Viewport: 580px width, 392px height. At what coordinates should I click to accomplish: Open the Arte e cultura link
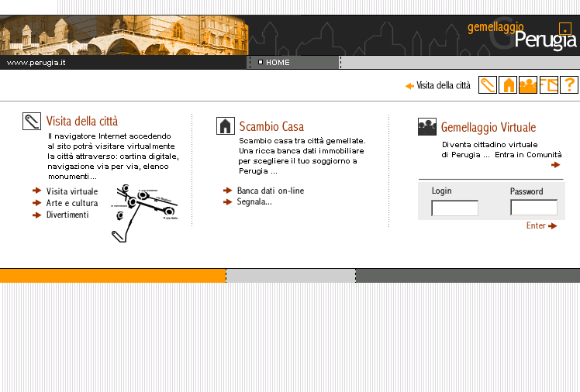72,203
